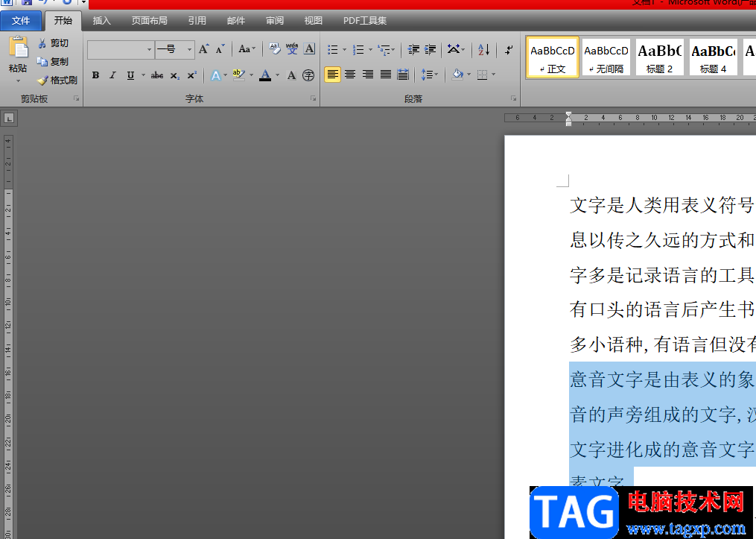Open the font size dropdown
This screenshot has width=756, height=539.
[189, 50]
